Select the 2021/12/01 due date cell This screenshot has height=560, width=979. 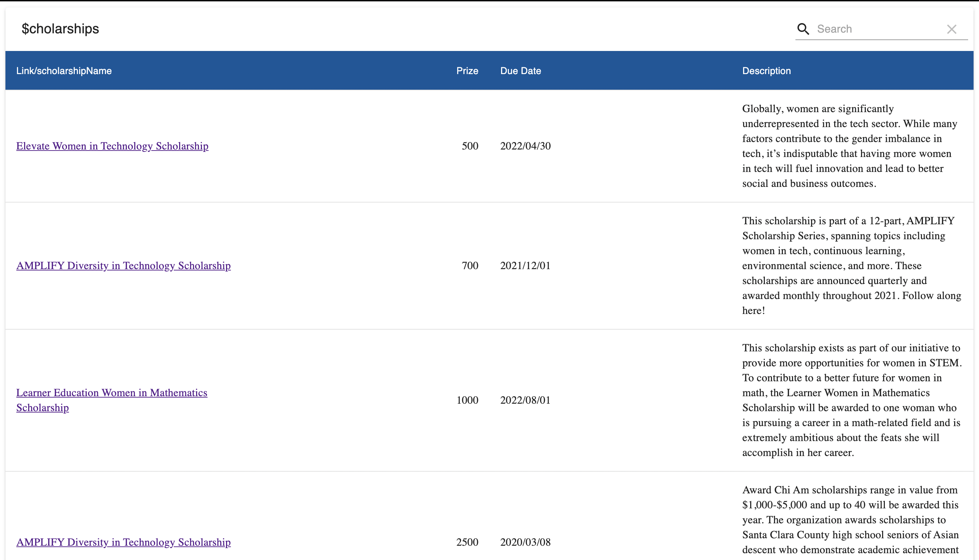pyautogui.click(x=525, y=266)
